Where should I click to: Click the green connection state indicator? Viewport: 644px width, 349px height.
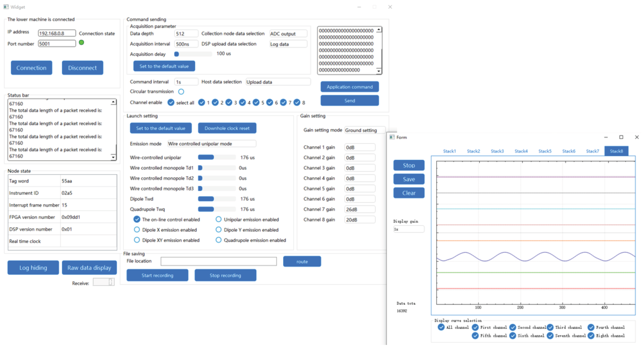point(81,42)
